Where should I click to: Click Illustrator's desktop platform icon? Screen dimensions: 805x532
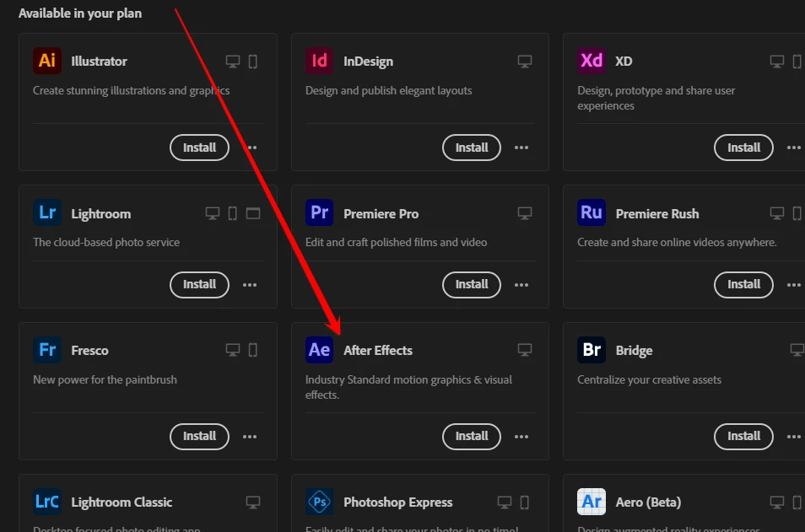pos(233,62)
